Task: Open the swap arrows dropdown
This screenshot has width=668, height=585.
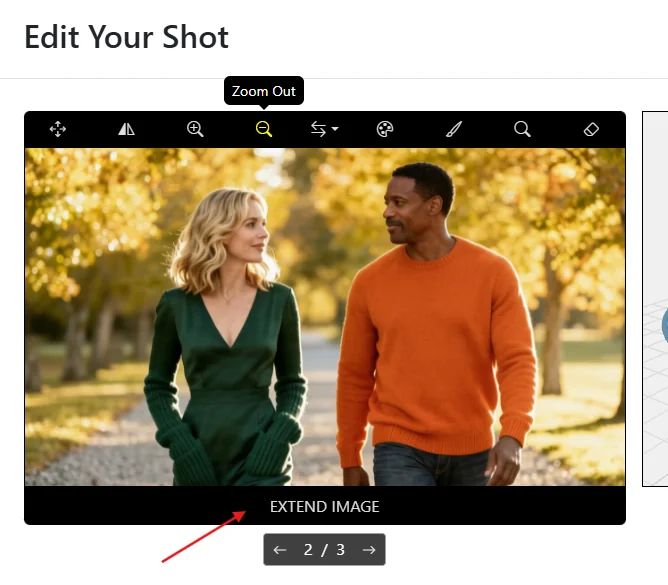Action: pyautogui.click(x=324, y=129)
